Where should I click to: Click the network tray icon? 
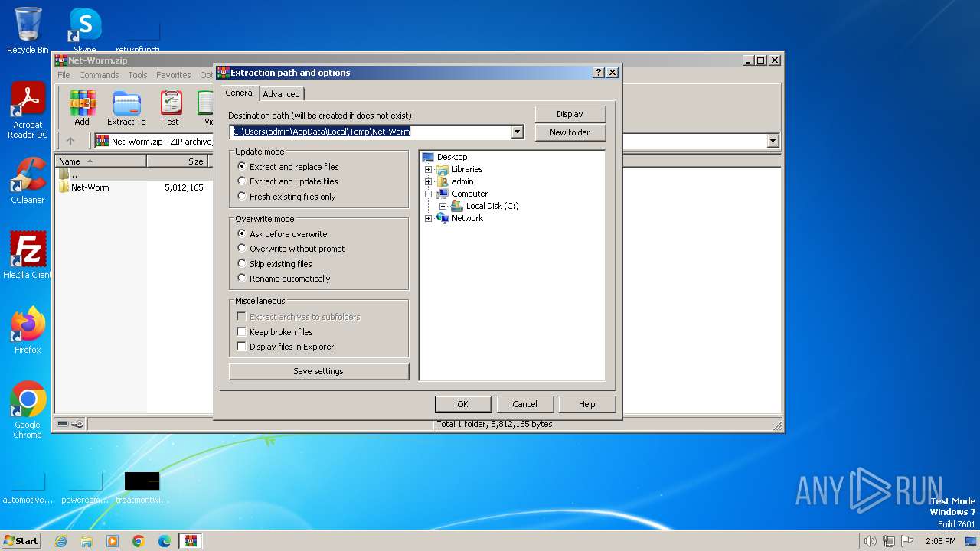point(889,541)
